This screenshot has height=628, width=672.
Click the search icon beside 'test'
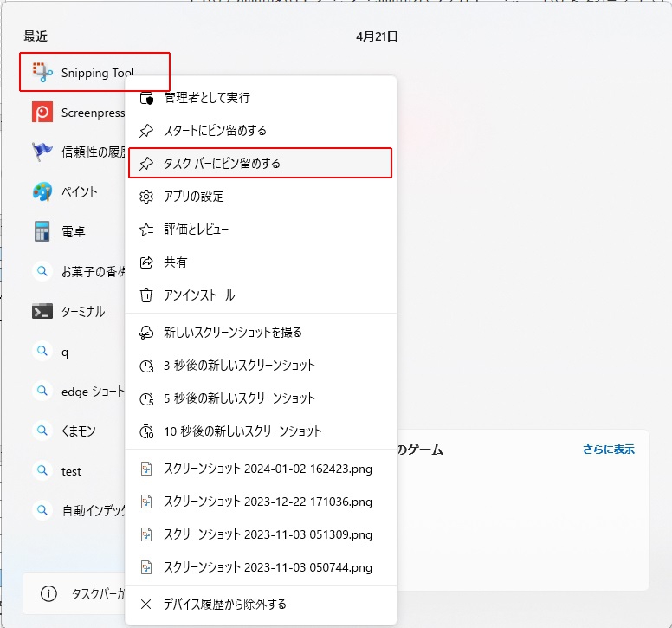[42, 470]
